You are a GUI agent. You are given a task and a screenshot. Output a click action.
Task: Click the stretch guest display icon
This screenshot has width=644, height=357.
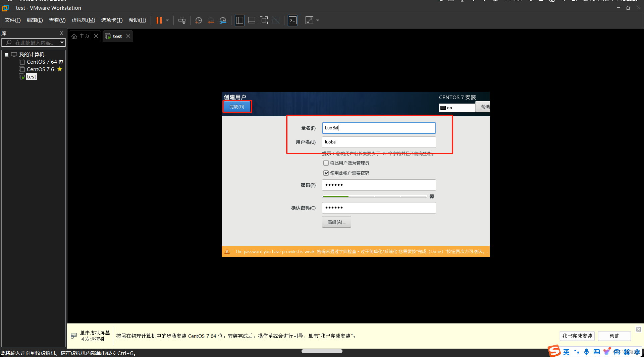pyautogui.click(x=309, y=20)
